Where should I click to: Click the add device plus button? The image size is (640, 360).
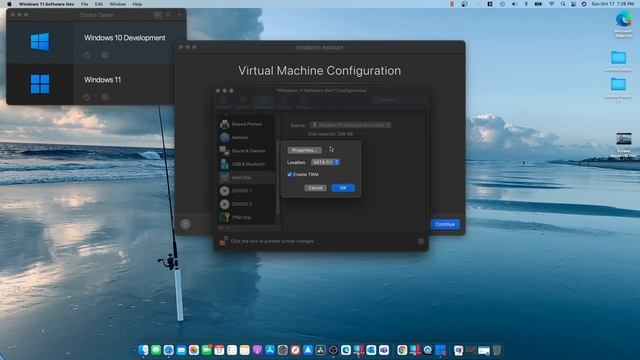pyautogui.click(x=222, y=228)
